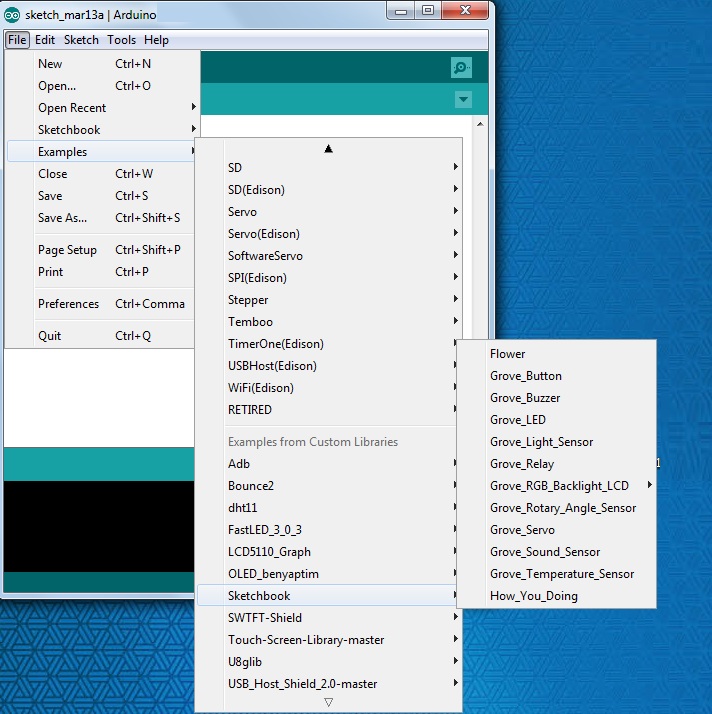Open the Grove_Sound_Sensor example sketch

coord(557,551)
